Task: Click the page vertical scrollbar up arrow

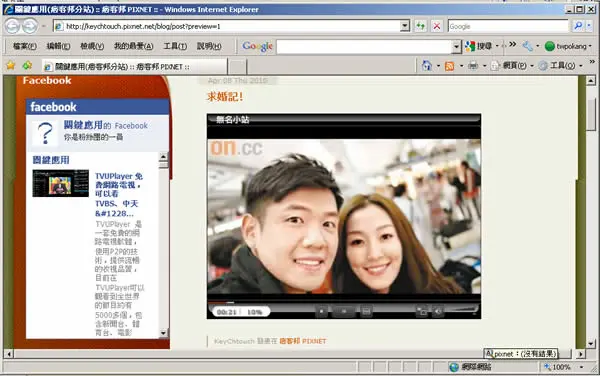Action: [x=591, y=81]
